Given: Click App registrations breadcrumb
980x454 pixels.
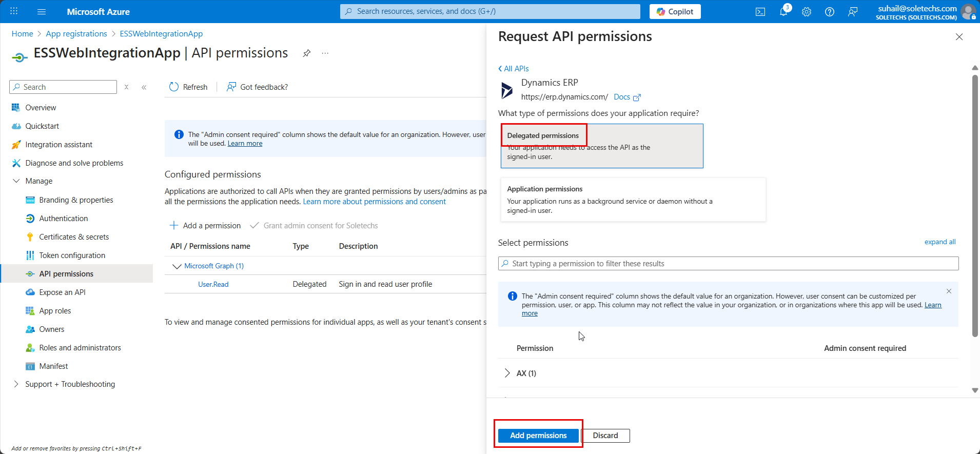Looking at the screenshot, I should click(x=76, y=34).
